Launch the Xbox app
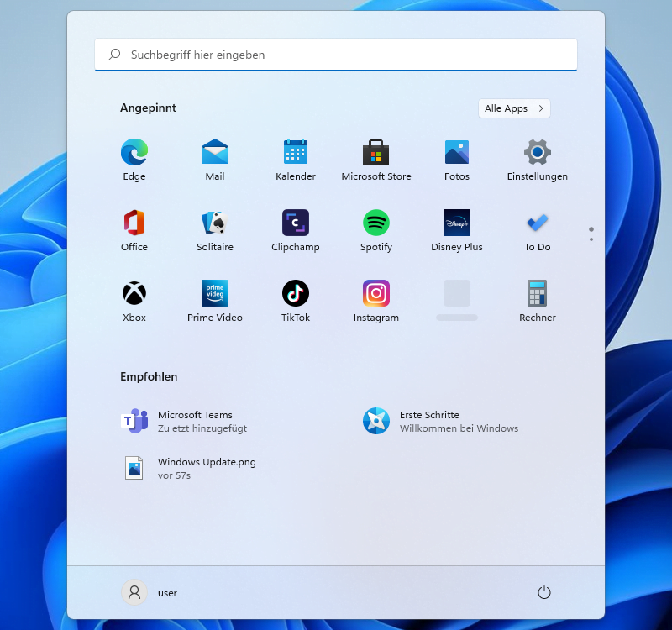 pos(134,301)
